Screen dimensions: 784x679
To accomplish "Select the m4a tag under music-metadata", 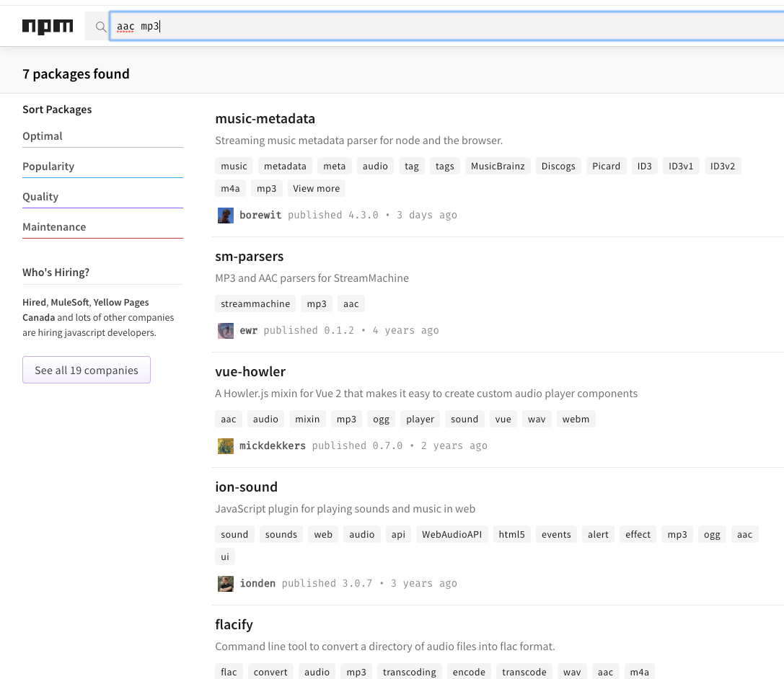I will pyautogui.click(x=231, y=188).
